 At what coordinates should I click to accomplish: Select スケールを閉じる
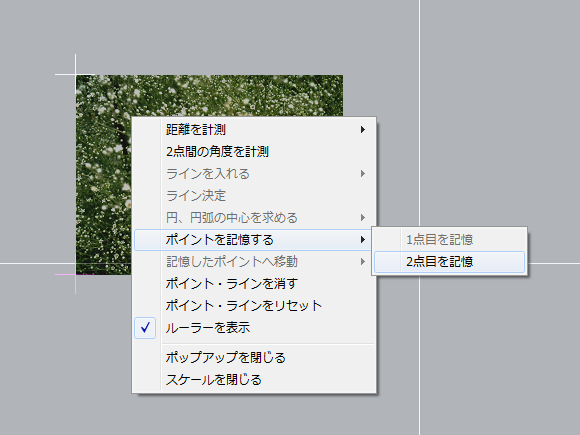point(254,380)
